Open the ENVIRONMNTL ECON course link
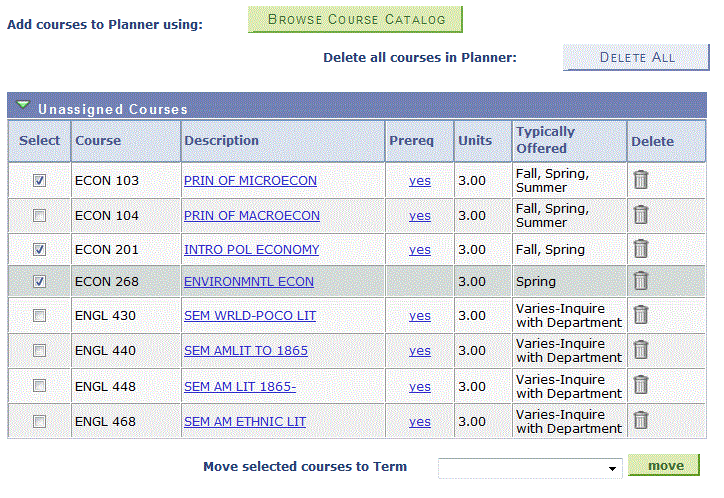The height and width of the screenshot is (498, 724). coord(248,282)
